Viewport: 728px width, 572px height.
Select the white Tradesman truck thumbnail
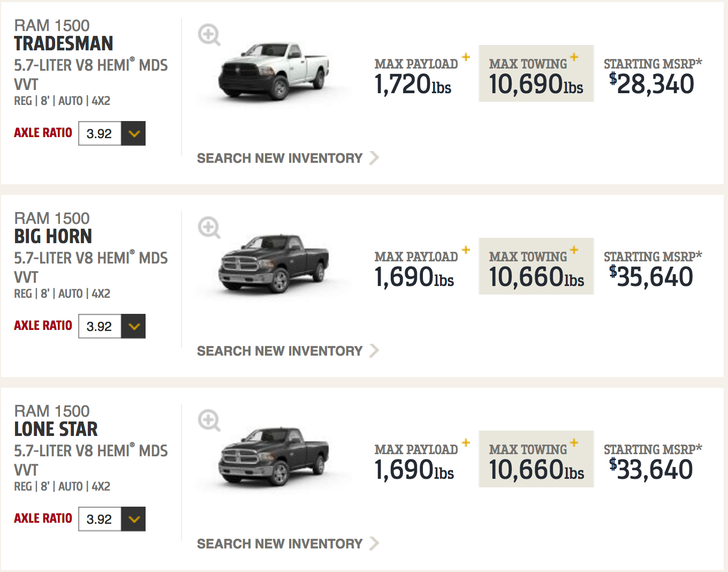274,71
